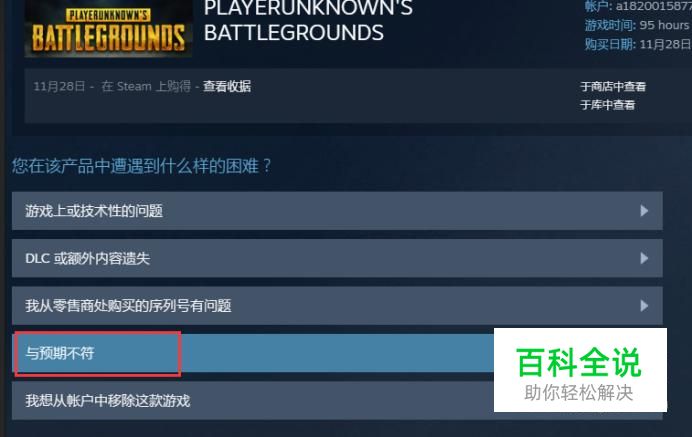Click the green 百科全说 watermark logo

(x=579, y=362)
